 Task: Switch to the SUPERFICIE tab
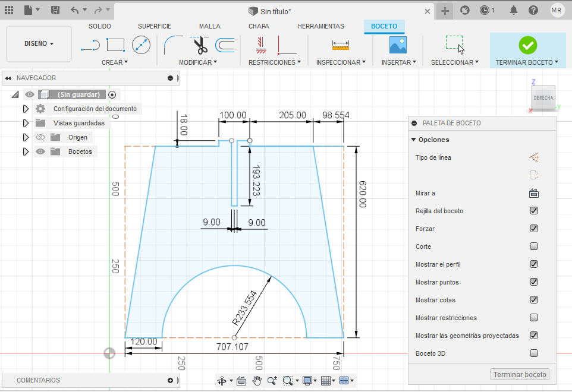pos(155,26)
